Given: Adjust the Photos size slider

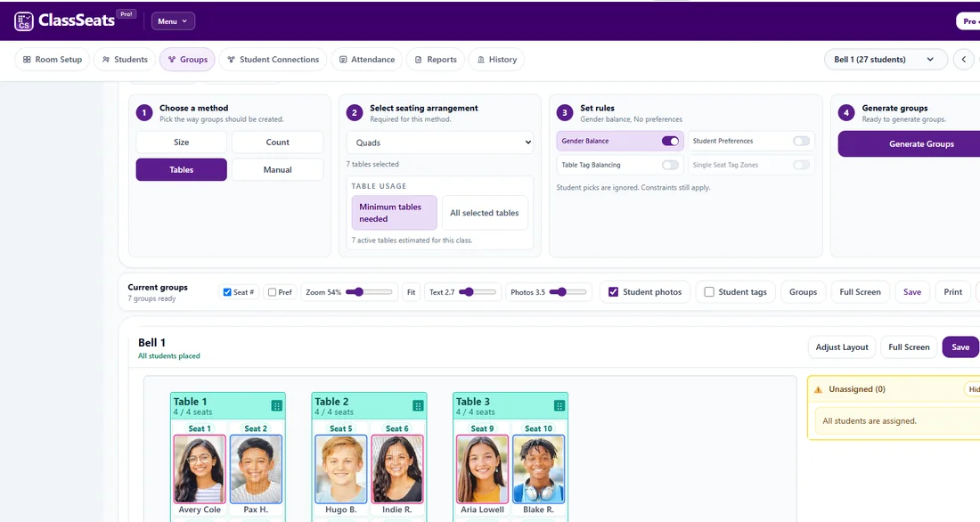Looking at the screenshot, I should pyautogui.click(x=568, y=292).
